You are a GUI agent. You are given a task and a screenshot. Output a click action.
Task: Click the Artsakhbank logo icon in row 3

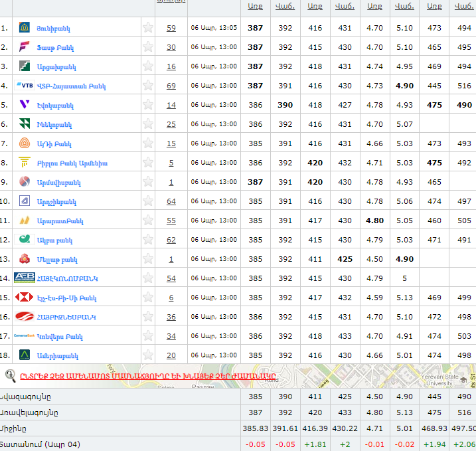click(x=25, y=66)
